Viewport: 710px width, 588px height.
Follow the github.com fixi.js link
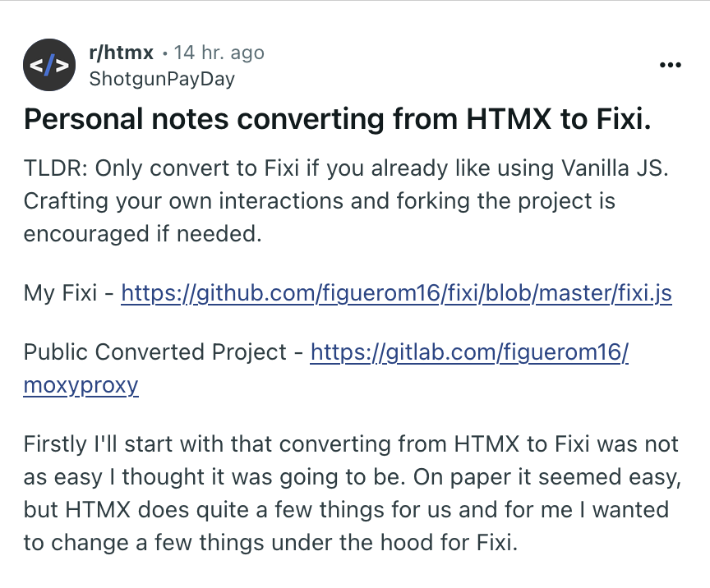tap(396, 293)
